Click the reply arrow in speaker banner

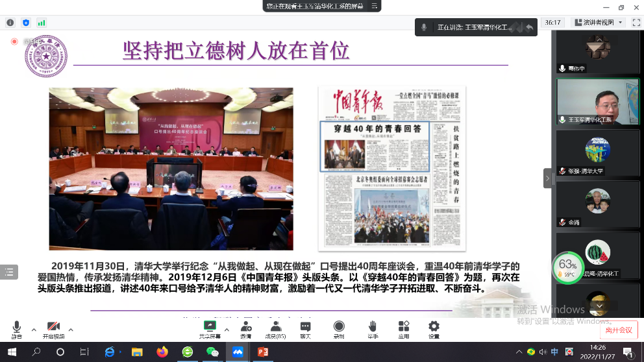tap(529, 27)
